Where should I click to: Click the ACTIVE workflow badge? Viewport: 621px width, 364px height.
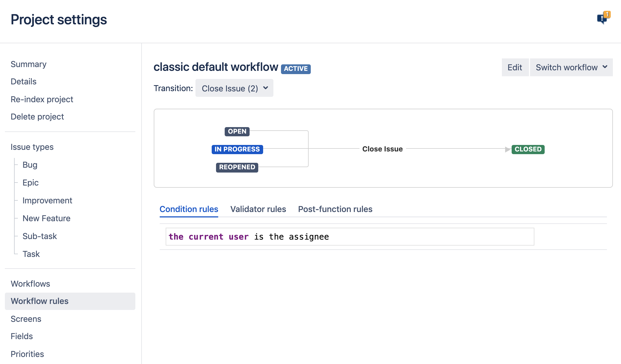(x=296, y=69)
